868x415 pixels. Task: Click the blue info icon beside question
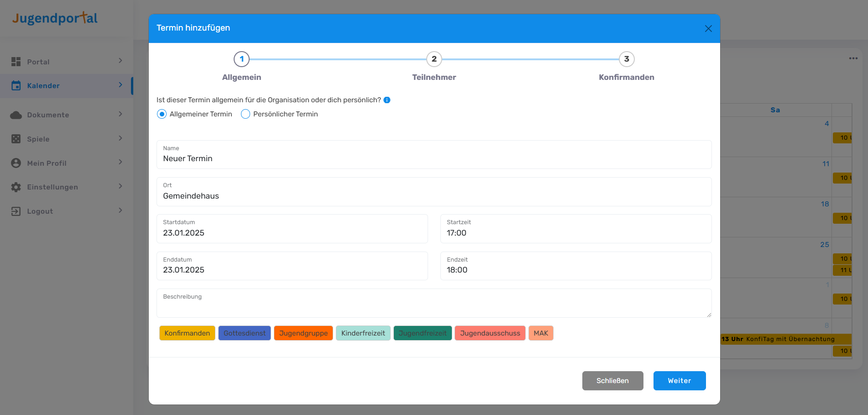pyautogui.click(x=387, y=100)
